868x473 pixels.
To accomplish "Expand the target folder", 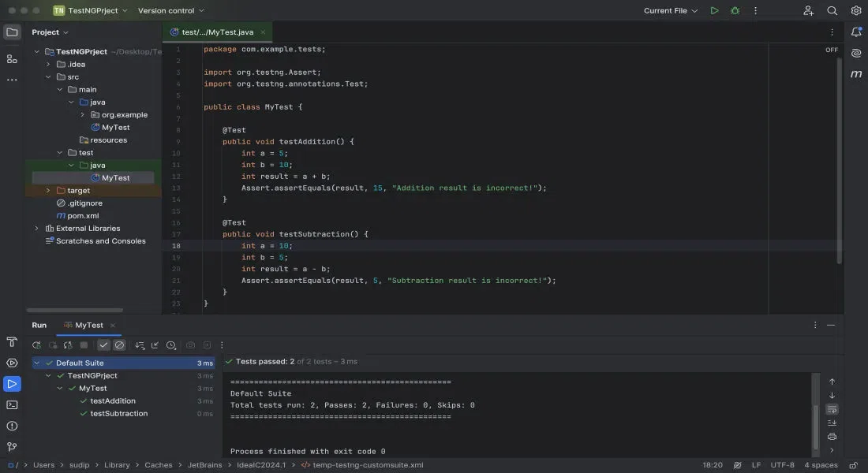I will coord(48,190).
